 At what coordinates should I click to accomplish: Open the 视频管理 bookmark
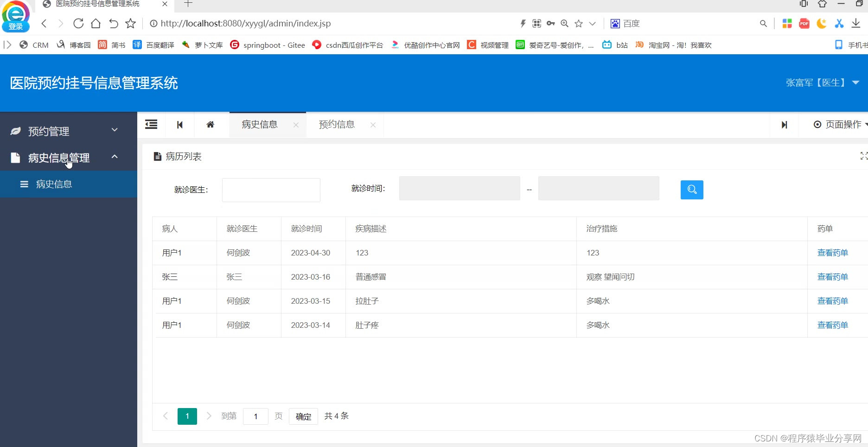pos(488,45)
